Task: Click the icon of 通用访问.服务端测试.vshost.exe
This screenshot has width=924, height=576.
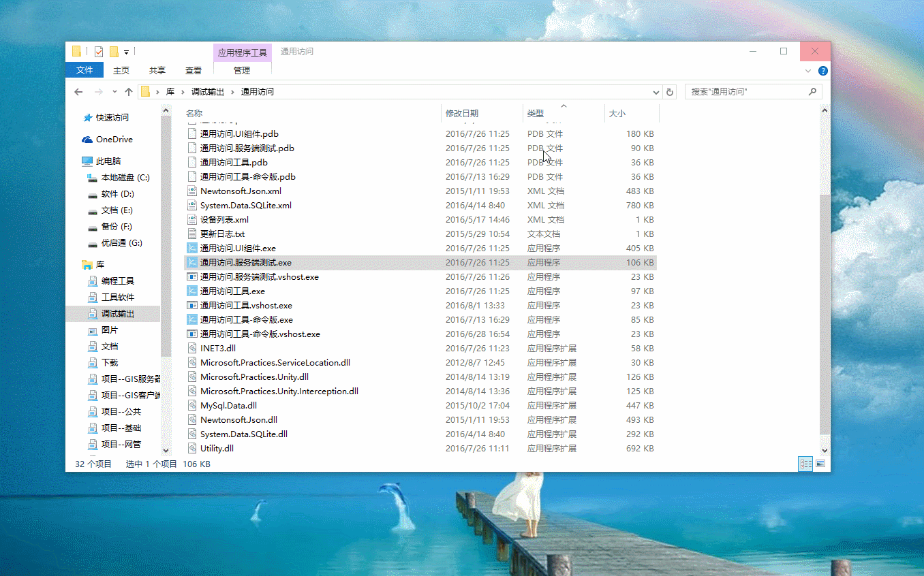Action: click(x=192, y=277)
